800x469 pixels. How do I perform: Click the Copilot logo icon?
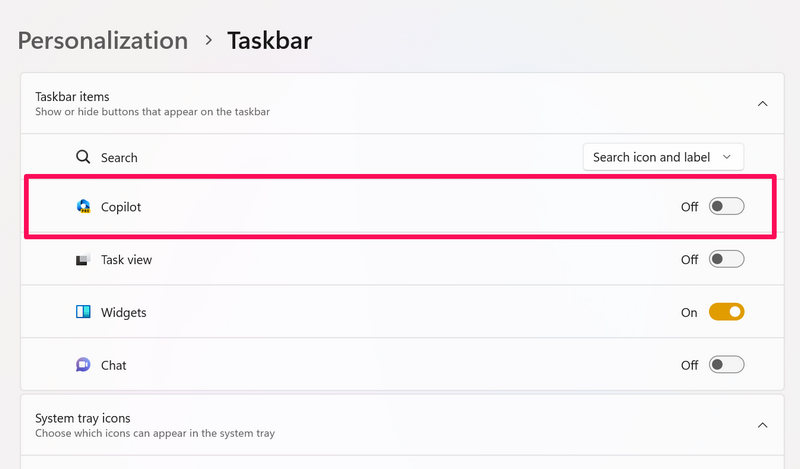[84, 207]
